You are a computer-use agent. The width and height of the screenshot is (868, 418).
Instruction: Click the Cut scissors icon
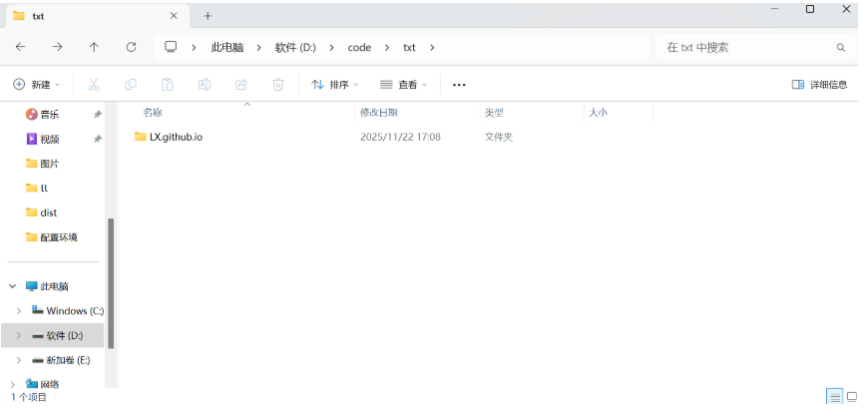point(94,85)
